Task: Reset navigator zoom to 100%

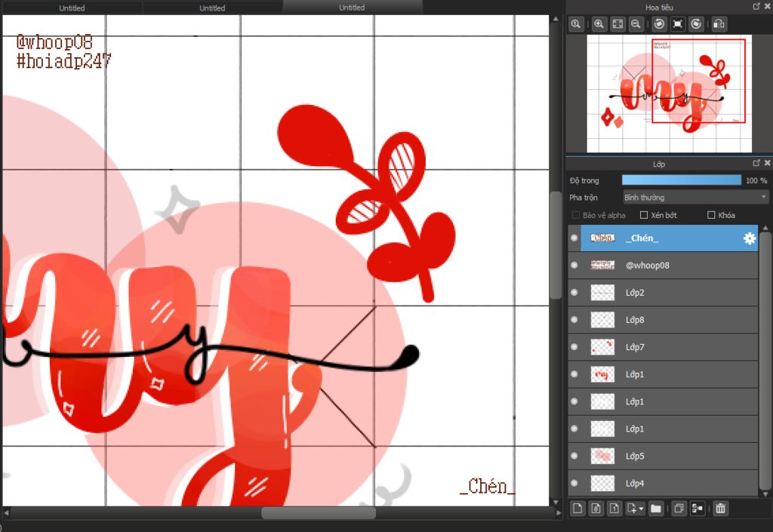Action: coord(575,24)
